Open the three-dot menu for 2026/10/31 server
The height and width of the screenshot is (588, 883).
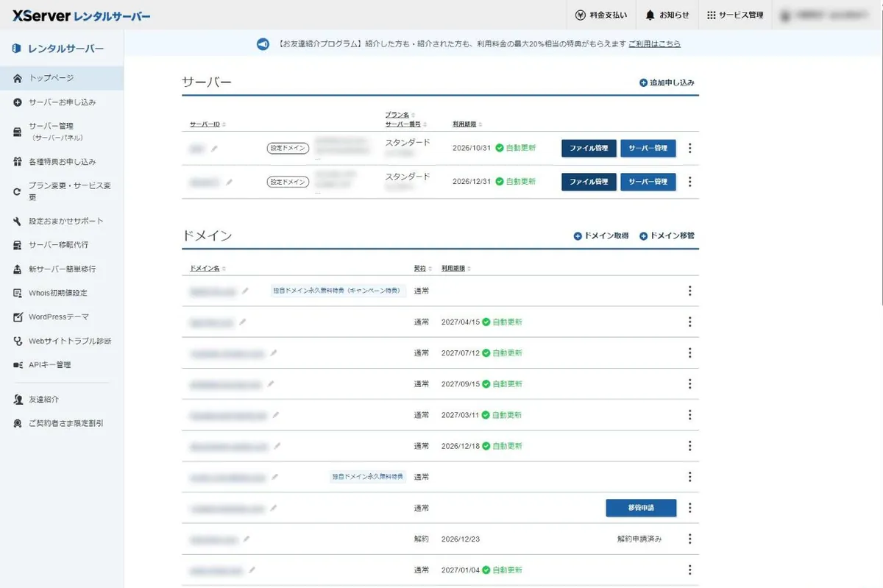pos(689,148)
